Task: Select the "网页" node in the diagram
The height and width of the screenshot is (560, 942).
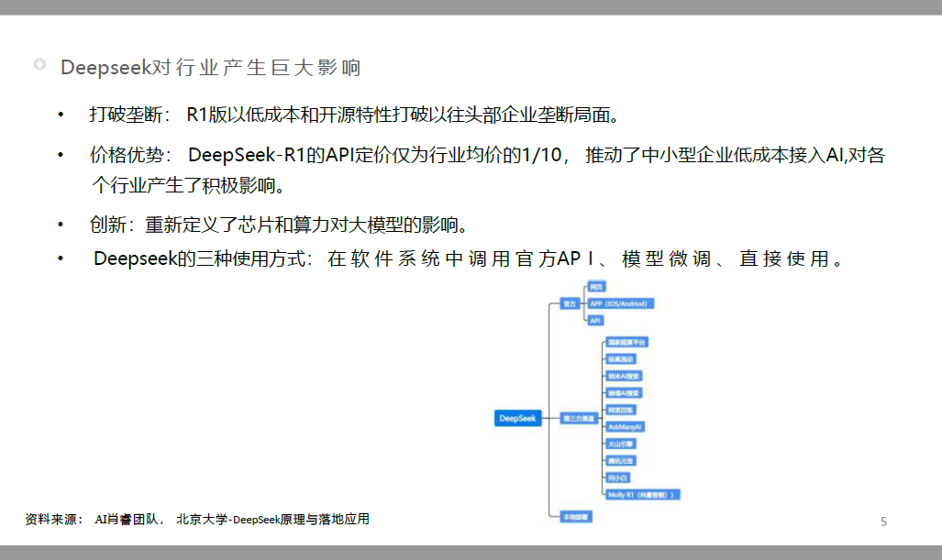Action: click(596, 287)
